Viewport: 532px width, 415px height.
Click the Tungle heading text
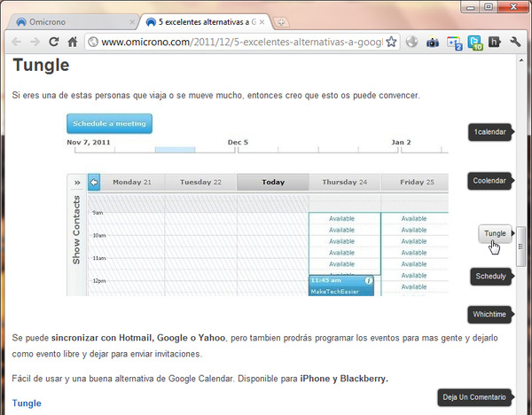pyautogui.click(x=41, y=65)
